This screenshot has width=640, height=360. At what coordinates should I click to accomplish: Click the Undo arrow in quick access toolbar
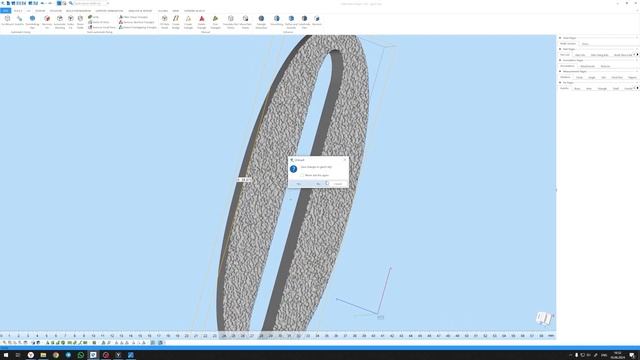pos(42,3)
